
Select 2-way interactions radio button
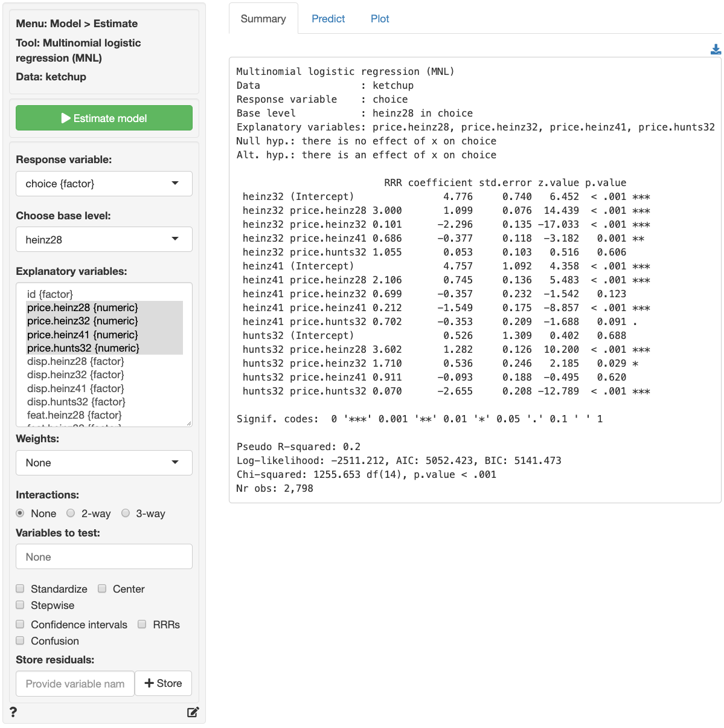(71, 513)
